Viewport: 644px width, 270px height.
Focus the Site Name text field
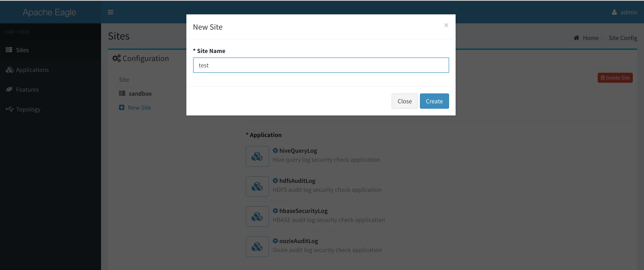(x=321, y=65)
